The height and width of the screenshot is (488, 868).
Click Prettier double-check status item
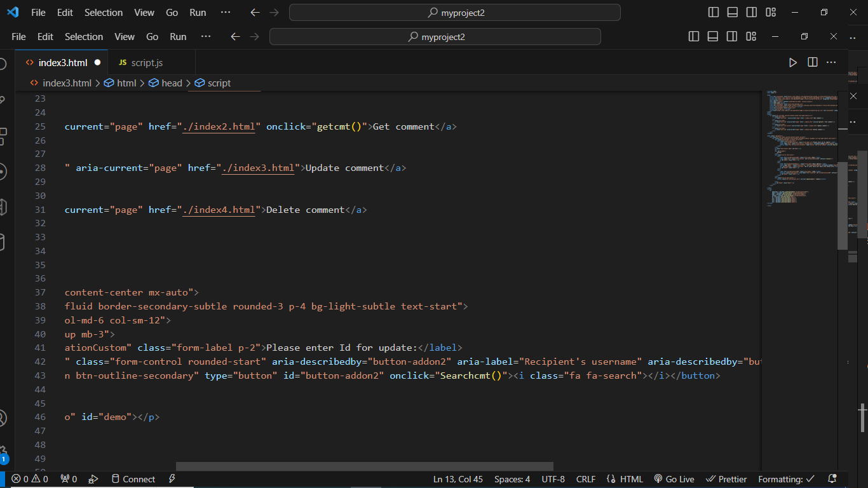tap(726, 479)
